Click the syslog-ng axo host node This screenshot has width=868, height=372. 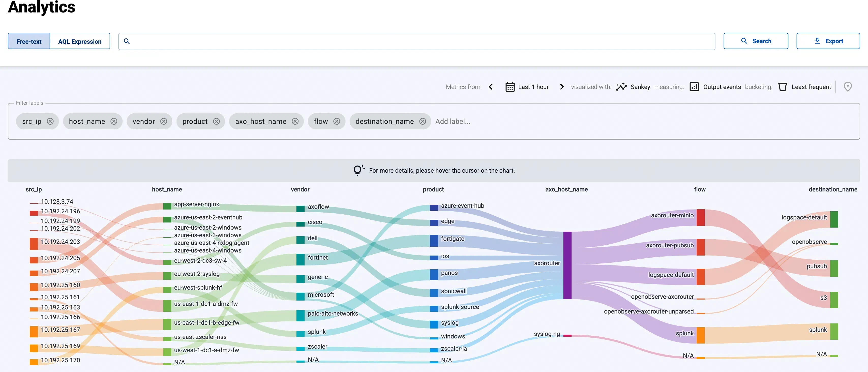(567, 335)
